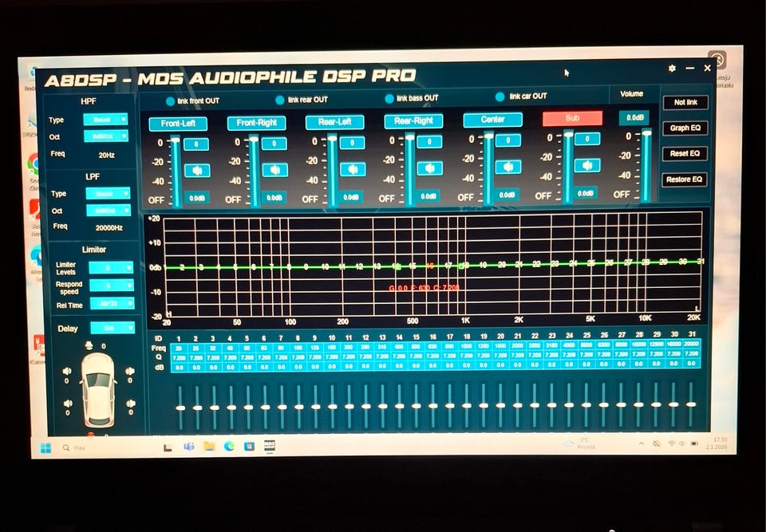Viewport: 766px width, 532px height.
Task: Click the Reset EQ button
Action: coord(685,154)
